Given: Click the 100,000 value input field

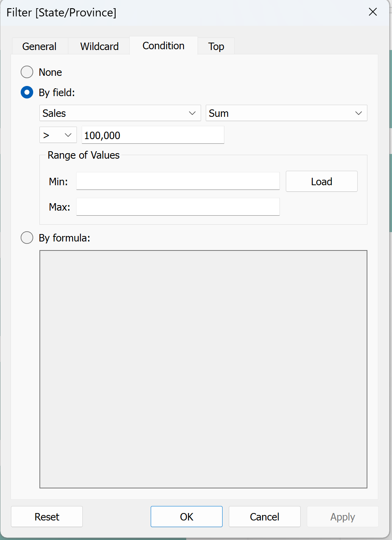Looking at the screenshot, I should 153,135.
